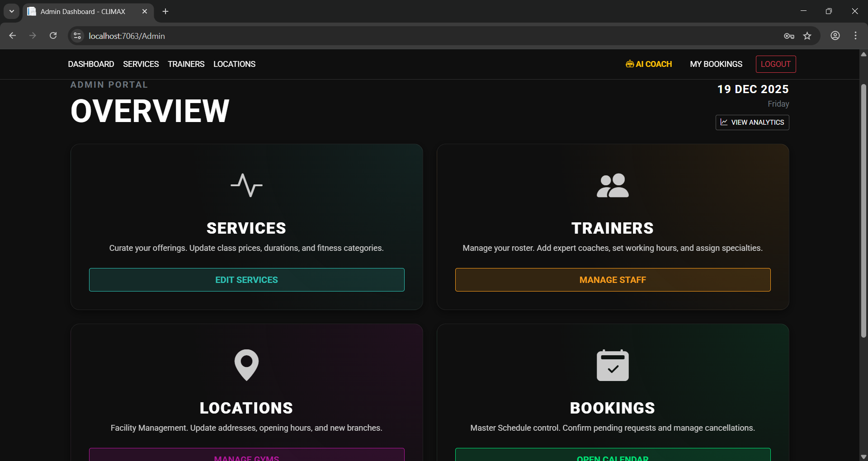
Task: Bookmark this page with the star icon
Action: click(x=807, y=36)
